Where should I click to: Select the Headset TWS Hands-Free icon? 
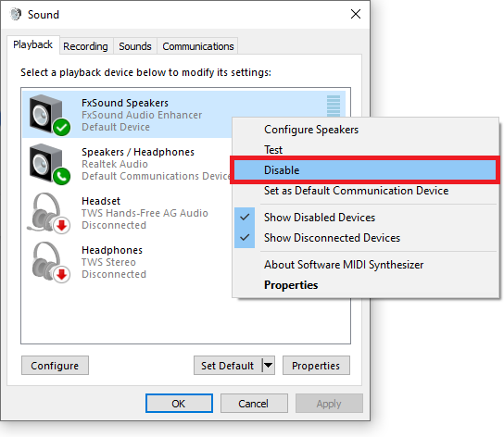pos(49,213)
